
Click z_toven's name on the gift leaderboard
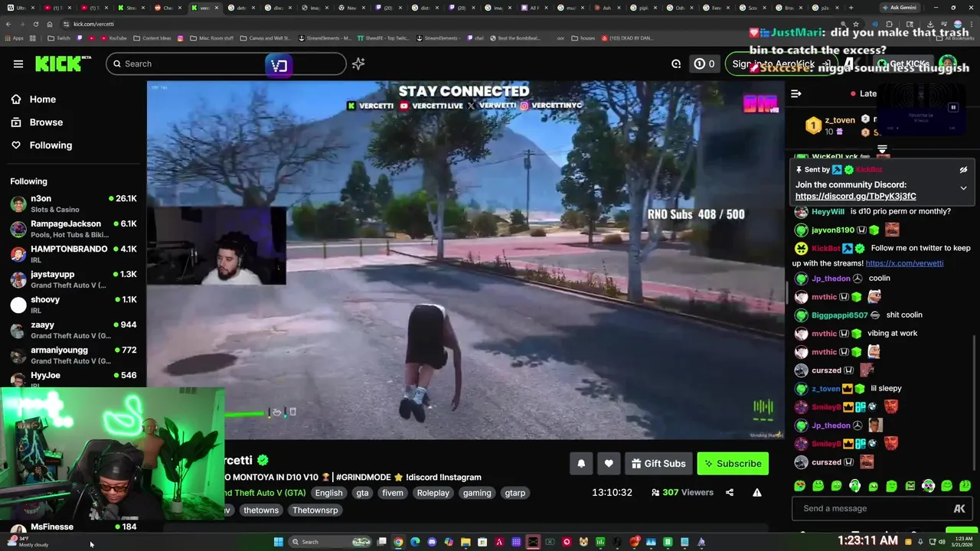(840, 120)
